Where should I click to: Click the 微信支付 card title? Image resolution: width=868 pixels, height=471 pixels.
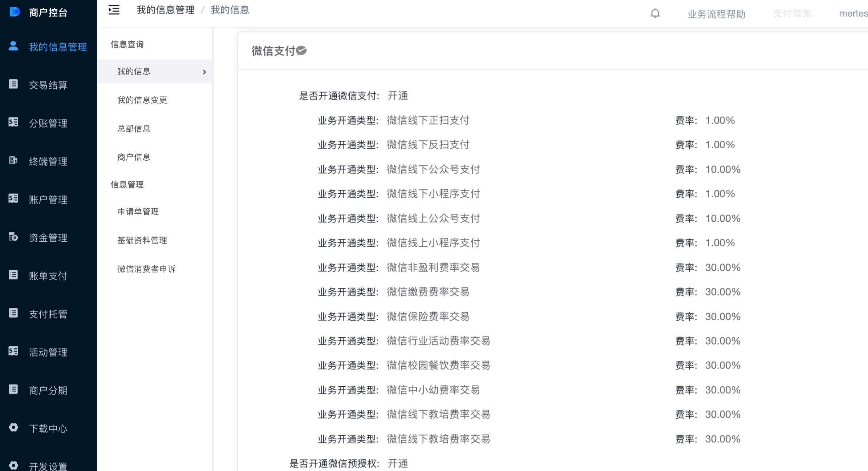273,51
